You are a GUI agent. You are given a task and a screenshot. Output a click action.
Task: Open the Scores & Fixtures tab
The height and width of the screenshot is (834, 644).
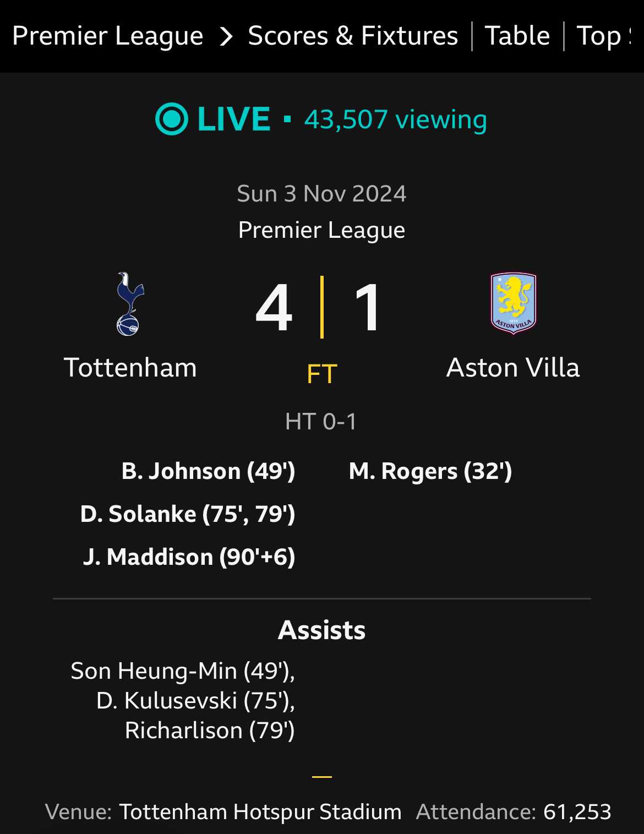(x=353, y=36)
